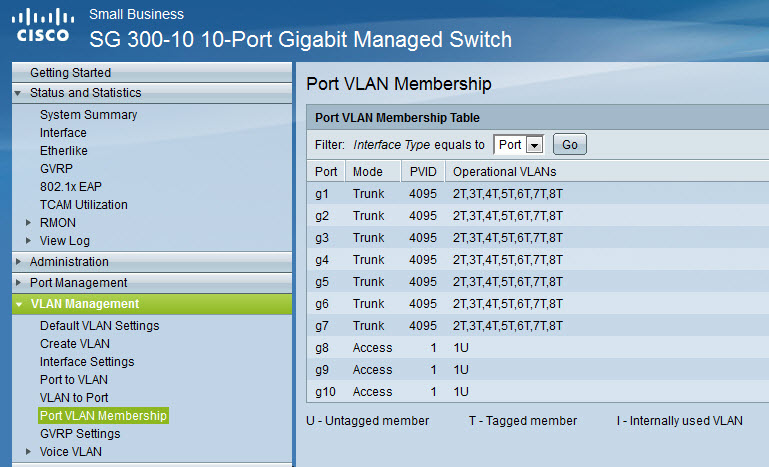Open TCAM Utilization page

[x=84, y=205]
